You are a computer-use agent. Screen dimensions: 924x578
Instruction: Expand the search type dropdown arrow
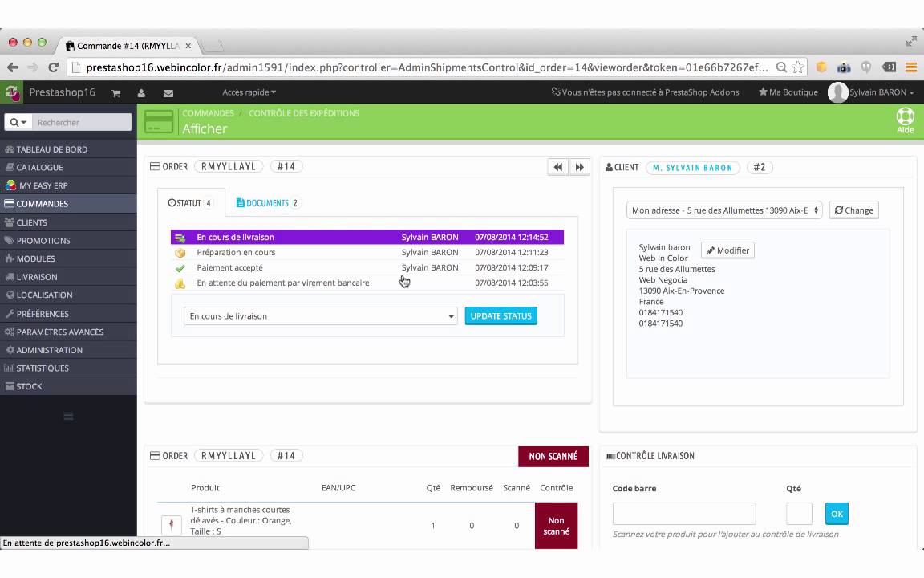[18, 122]
